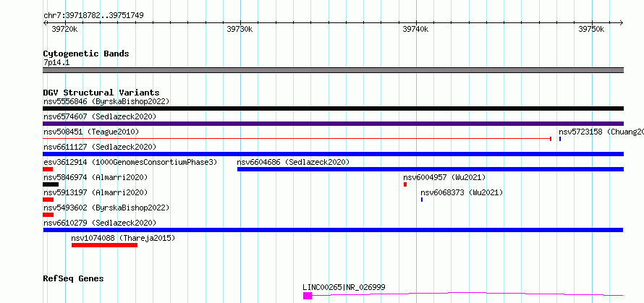Click the left arrowhead of the ruler

(x=45, y=22)
